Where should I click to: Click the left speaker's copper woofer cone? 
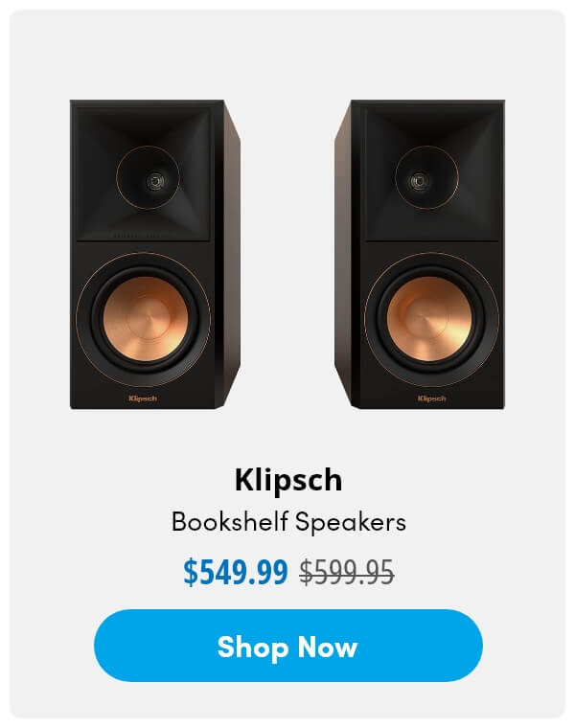click(146, 319)
